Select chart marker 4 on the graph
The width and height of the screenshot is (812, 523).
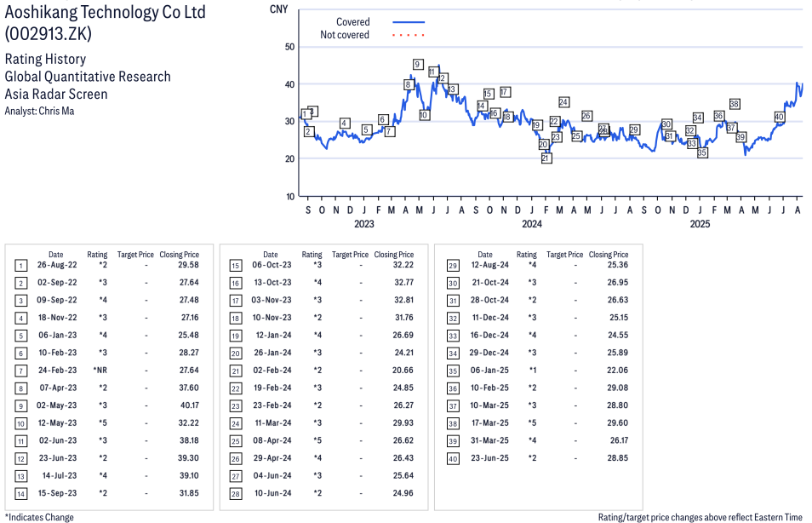(345, 124)
